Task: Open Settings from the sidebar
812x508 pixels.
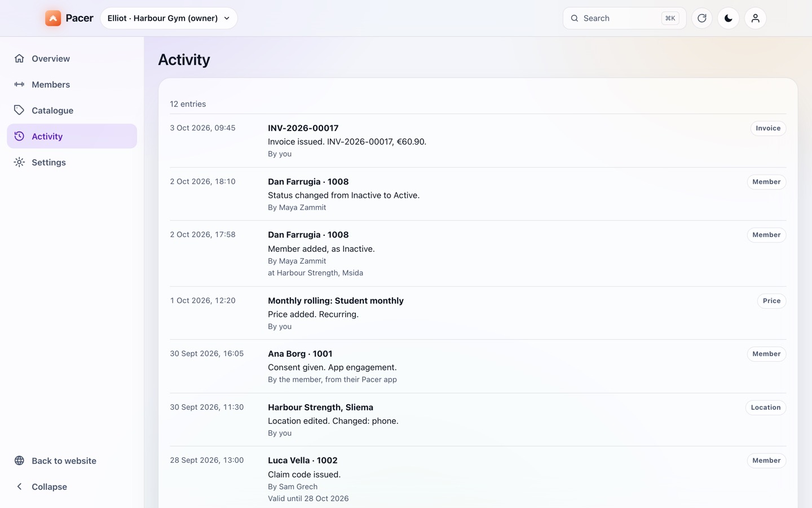Action: [x=72, y=162]
